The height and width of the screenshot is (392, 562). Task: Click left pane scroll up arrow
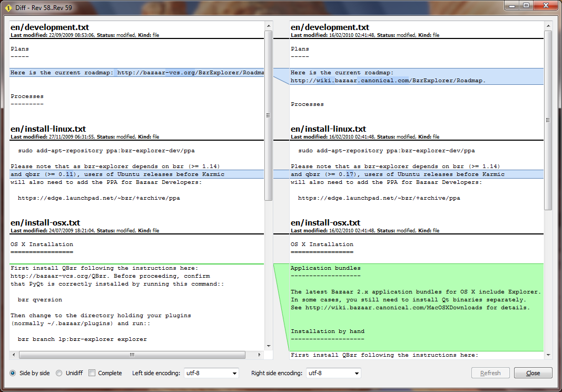coord(269,26)
